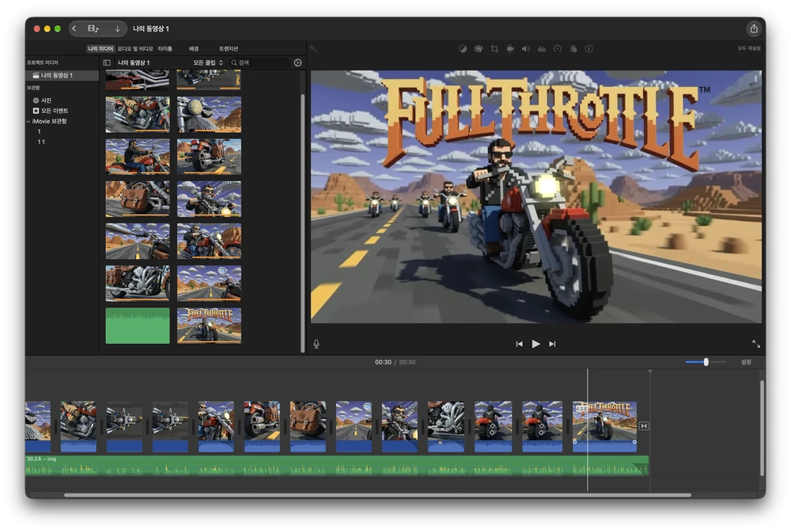Click the 프로젝트 미디어 header
This screenshot has height=532, width=791.
(x=43, y=62)
